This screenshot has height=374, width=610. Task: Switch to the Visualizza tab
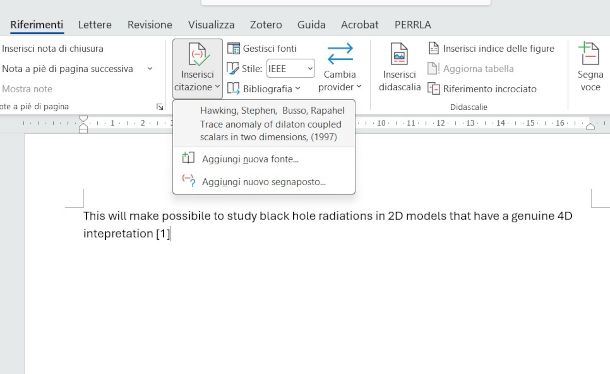211,25
